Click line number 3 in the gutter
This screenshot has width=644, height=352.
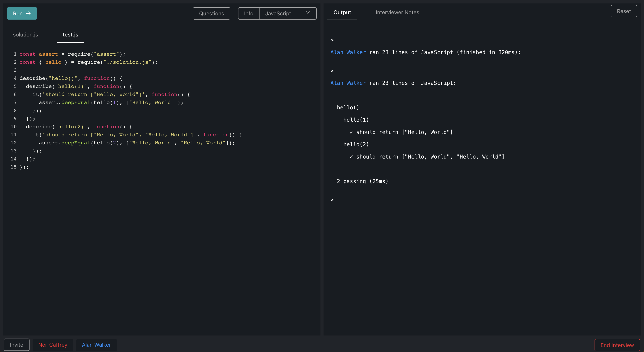click(15, 70)
